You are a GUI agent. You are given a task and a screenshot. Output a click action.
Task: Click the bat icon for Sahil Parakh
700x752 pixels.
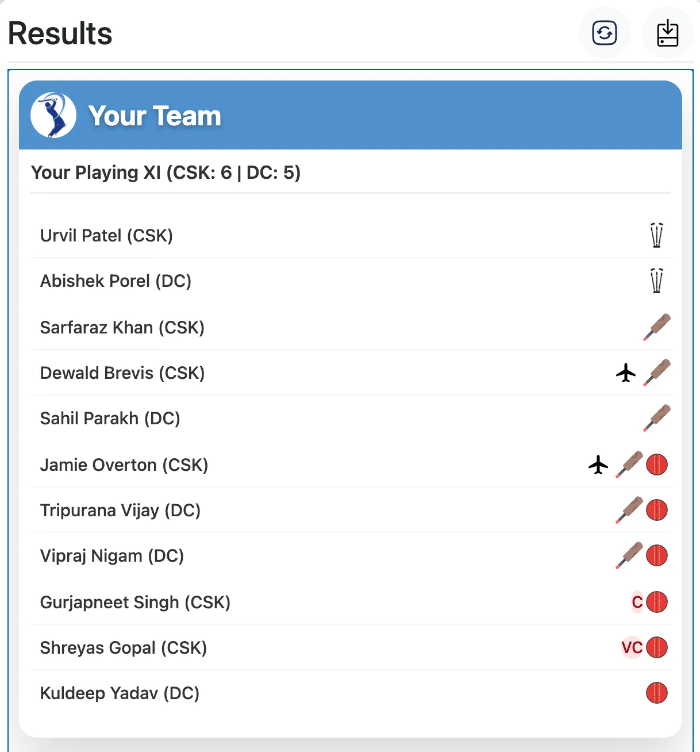tap(657, 418)
